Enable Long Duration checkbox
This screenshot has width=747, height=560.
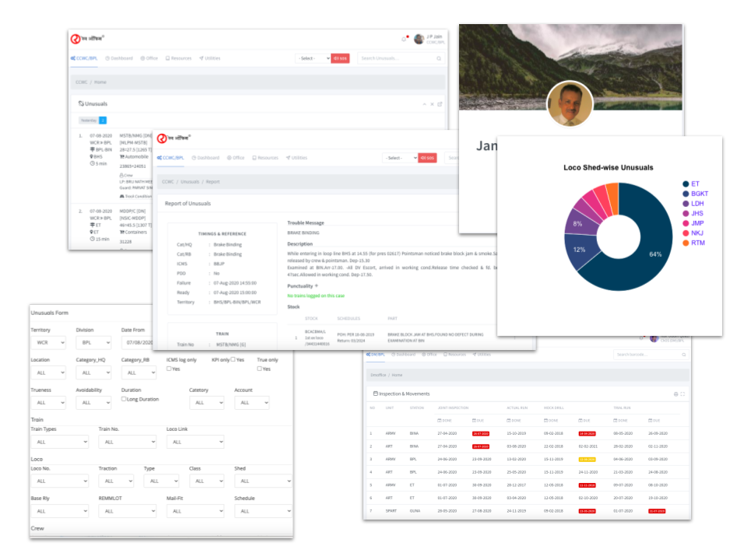[124, 399]
